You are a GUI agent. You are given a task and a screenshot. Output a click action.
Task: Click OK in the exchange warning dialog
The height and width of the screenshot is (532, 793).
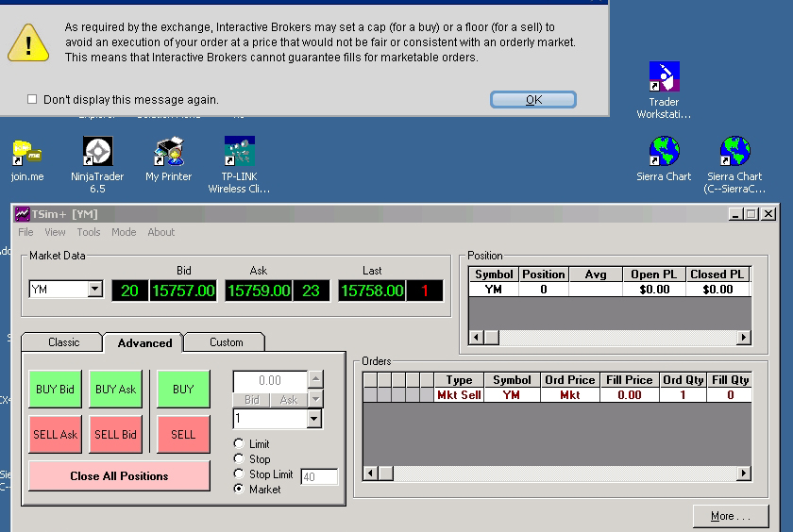pos(533,100)
